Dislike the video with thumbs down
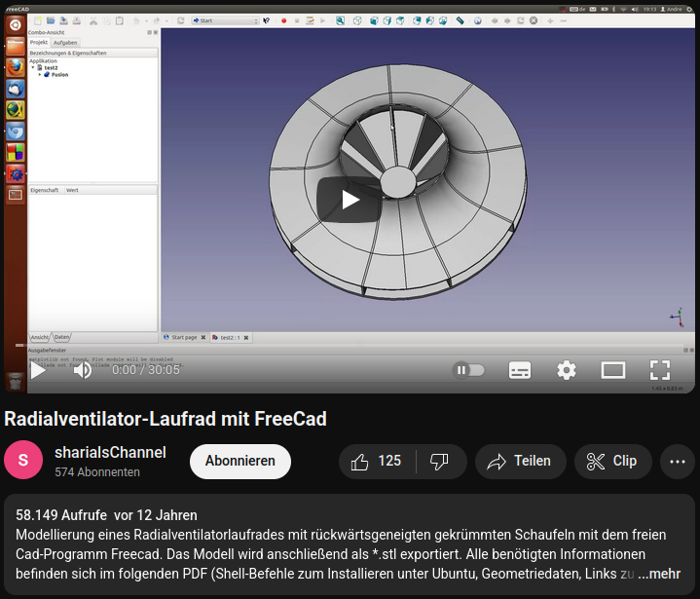 point(440,462)
